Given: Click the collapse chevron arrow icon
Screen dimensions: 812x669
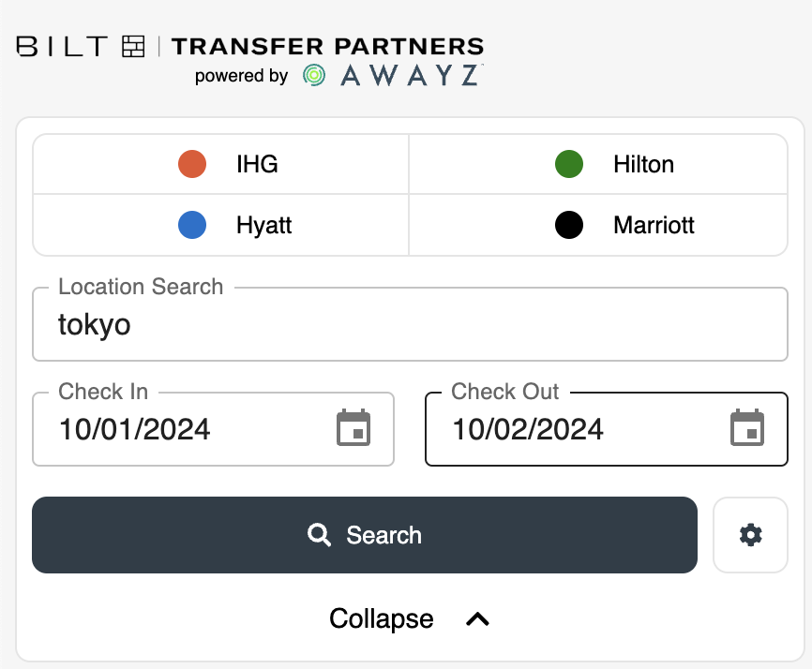Looking at the screenshot, I should [x=477, y=618].
